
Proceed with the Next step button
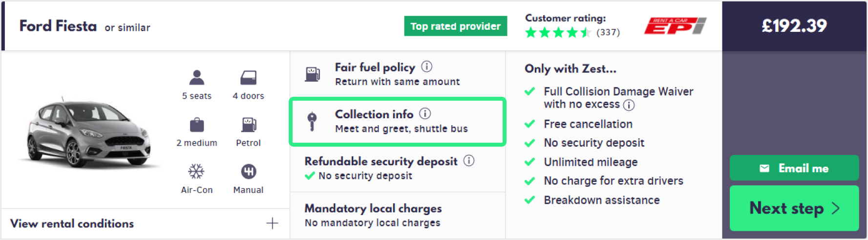794,208
